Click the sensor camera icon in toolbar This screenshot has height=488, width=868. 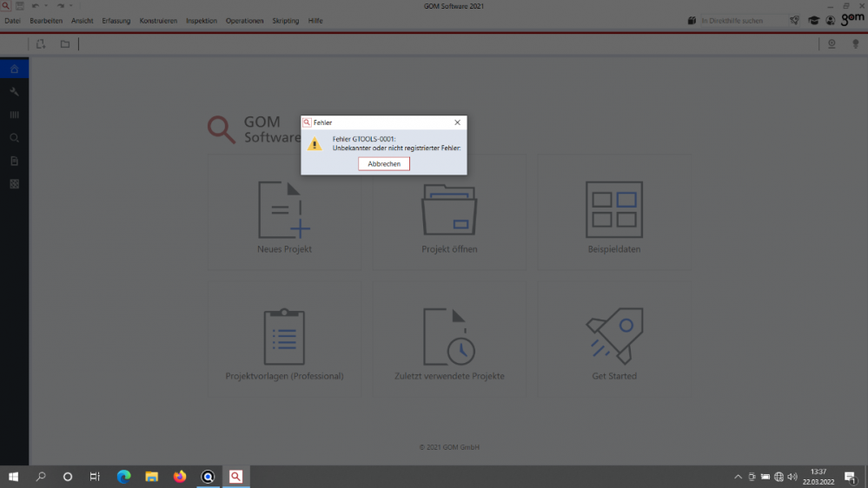click(832, 43)
